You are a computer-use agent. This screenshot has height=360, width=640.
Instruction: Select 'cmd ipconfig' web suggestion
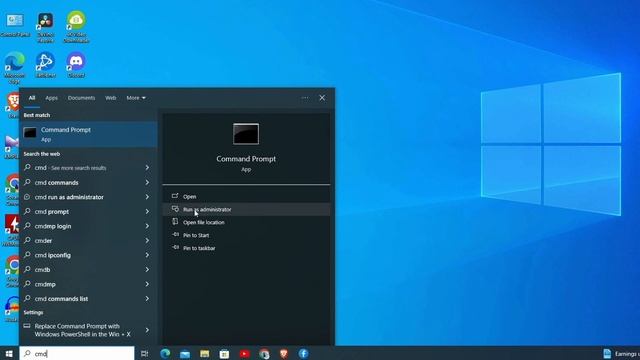(x=88, y=255)
